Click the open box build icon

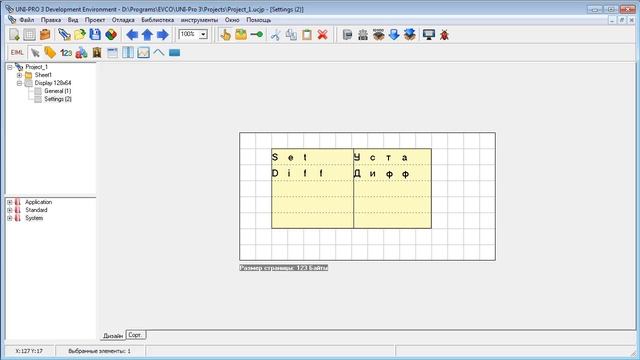(x=379, y=35)
